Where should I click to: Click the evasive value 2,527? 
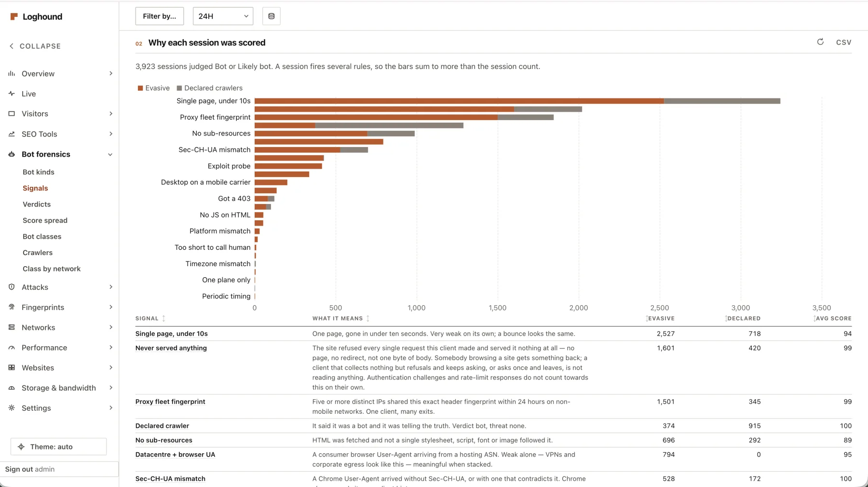[665, 334]
